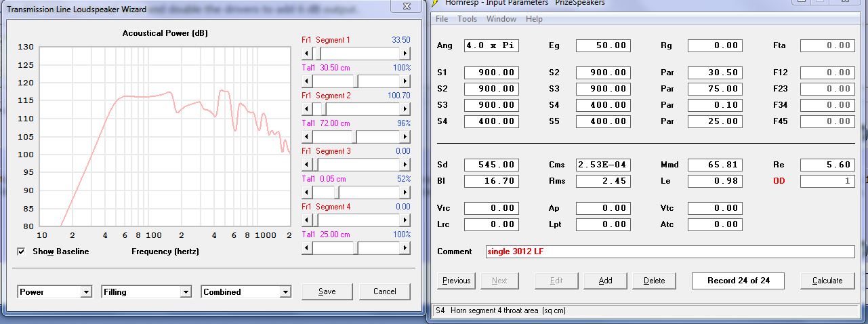Click the Fta field showing 0.00
Image resolution: width=868 pixels, height=324 pixels.
[x=827, y=46]
